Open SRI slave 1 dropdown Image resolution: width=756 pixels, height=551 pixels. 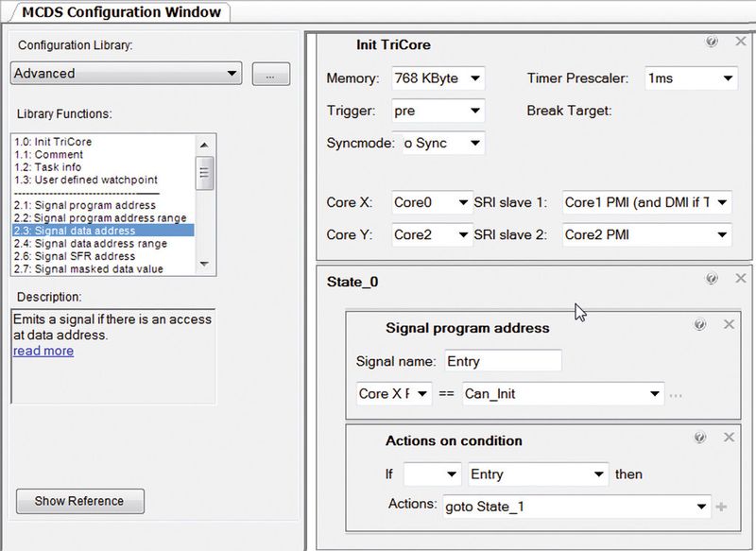(x=647, y=202)
